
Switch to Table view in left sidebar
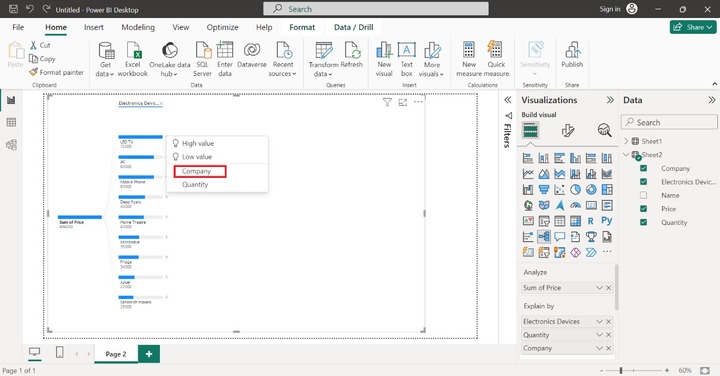tap(11, 122)
